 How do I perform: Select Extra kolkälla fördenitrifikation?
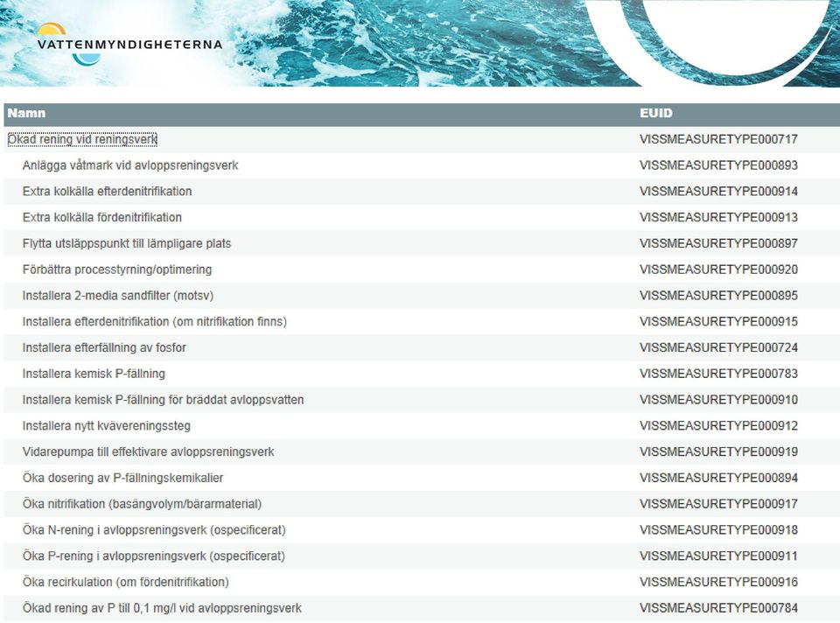tap(101, 218)
